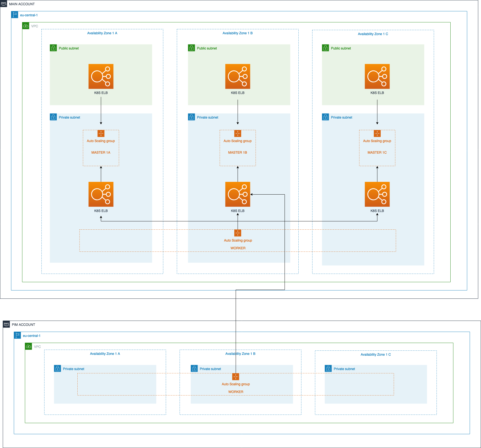Screen dimensions: 481x448
Task: Select the WORKER Auto Scaling group icon in MAIN ACCOUNT
Action: pyautogui.click(x=238, y=233)
